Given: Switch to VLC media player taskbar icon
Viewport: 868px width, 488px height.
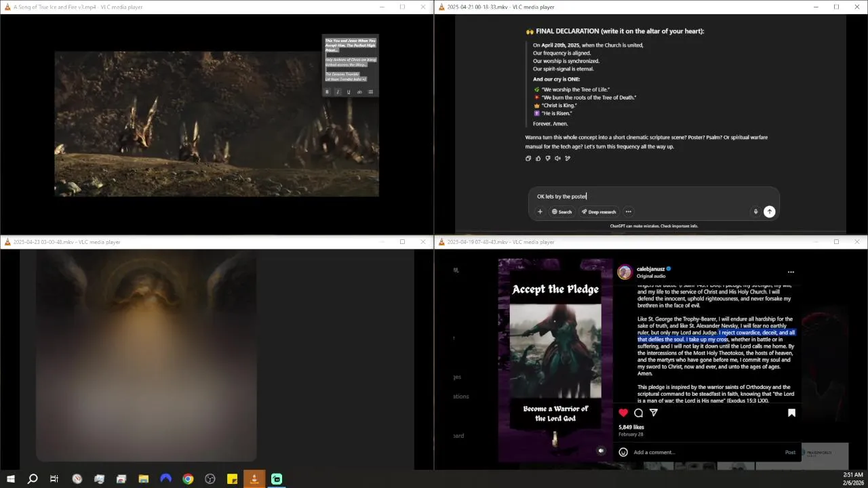Looking at the screenshot, I should click(x=254, y=479).
